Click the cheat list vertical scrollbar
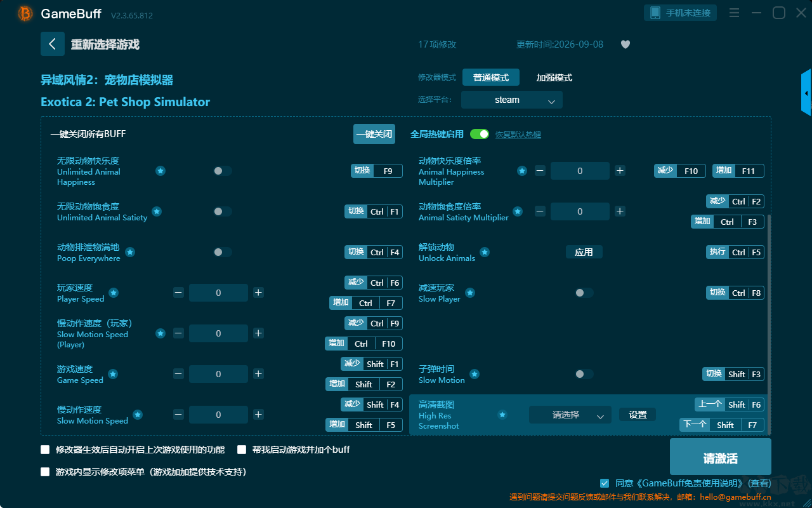The width and height of the screenshot is (812, 508). (770, 324)
